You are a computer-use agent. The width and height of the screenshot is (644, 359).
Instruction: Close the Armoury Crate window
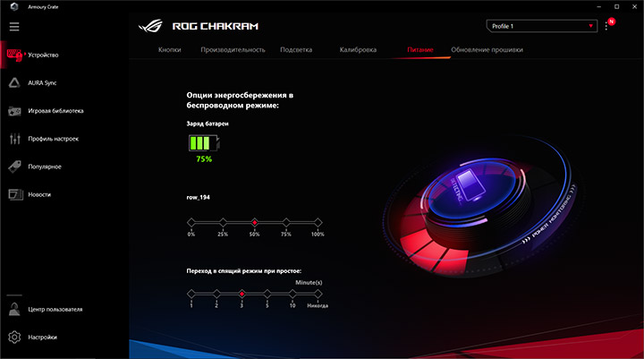coord(634,6)
